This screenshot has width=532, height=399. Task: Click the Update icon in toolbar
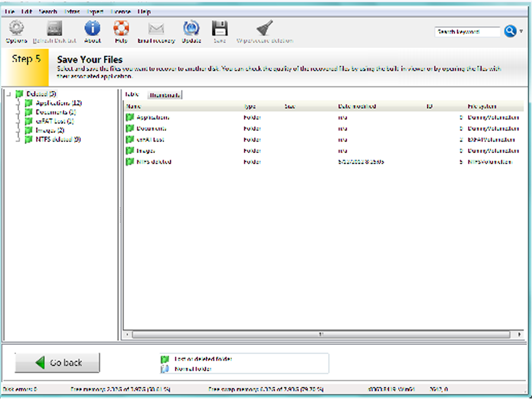pos(191,29)
